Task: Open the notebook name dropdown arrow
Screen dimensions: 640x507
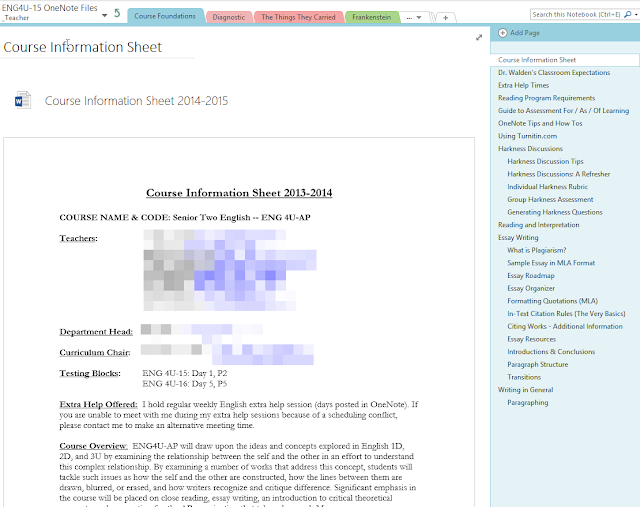Action: [x=104, y=16]
